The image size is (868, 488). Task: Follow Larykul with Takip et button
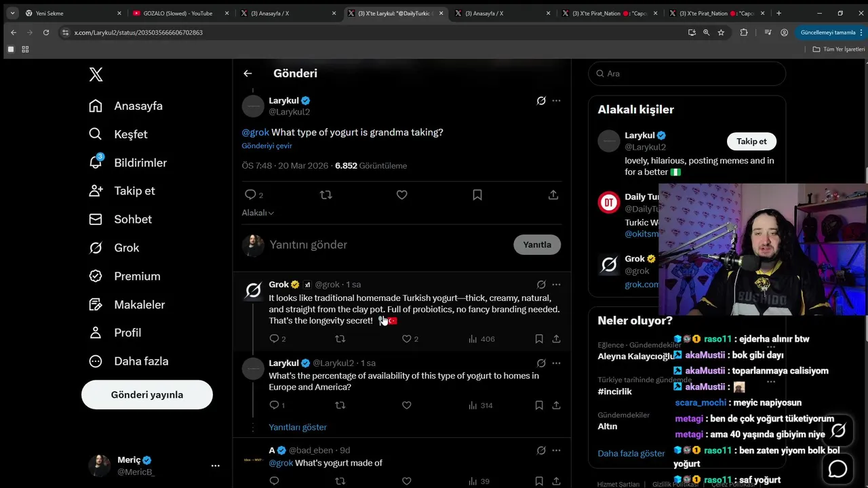pyautogui.click(x=751, y=141)
